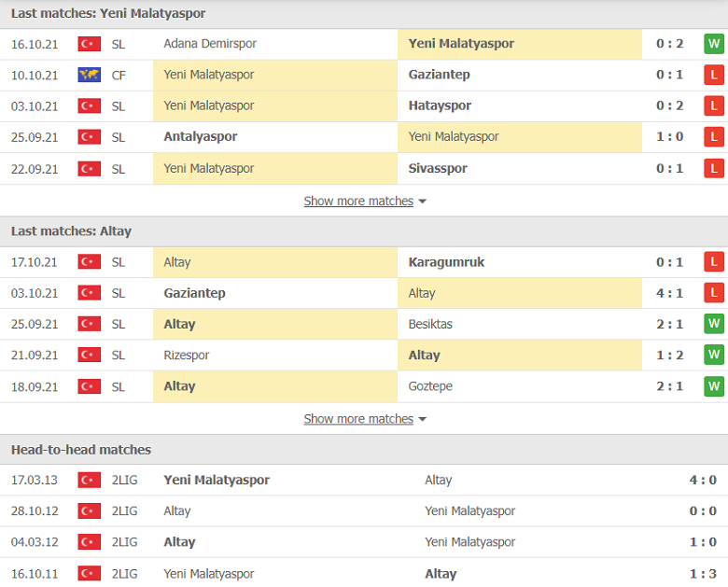Click CF competition label
The image size is (728, 587).
click(x=119, y=76)
